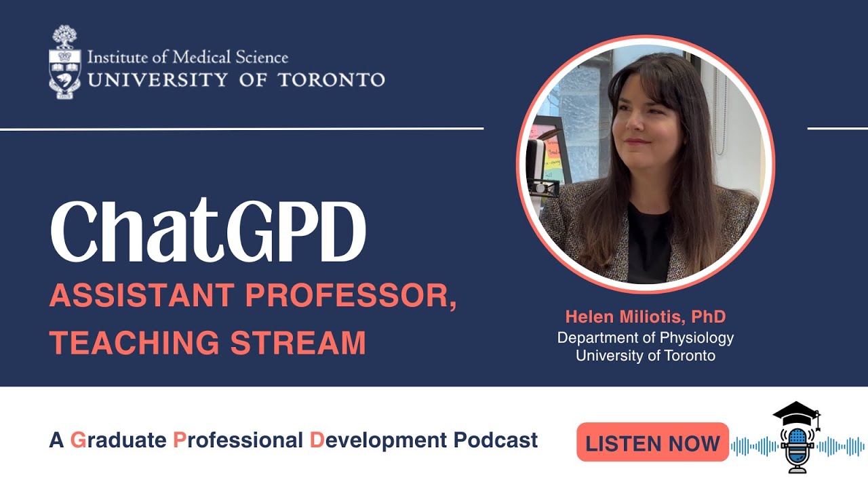This screenshot has height=488, width=868.
Task: Click 'Institute of Medical Science' text
Action: [x=188, y=57]
